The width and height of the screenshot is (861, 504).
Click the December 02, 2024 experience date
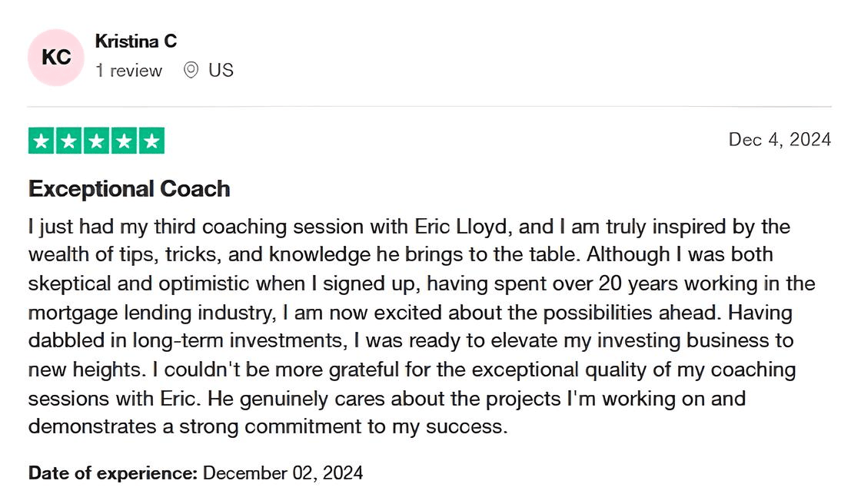coord(283,472)
